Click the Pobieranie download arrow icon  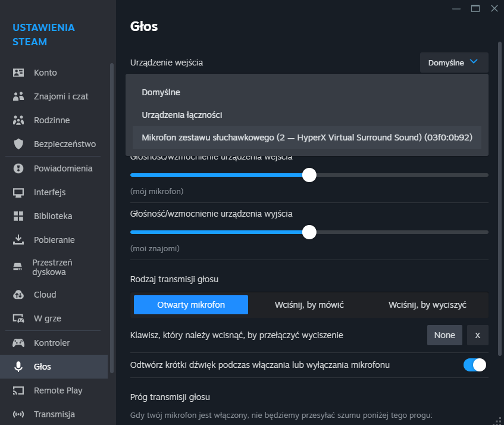18,240
